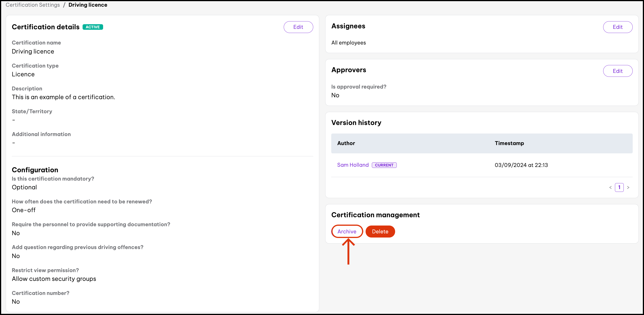Go to previous version history page arrow
This screenshot has height=315, width=644.
(x=610, y=187)
